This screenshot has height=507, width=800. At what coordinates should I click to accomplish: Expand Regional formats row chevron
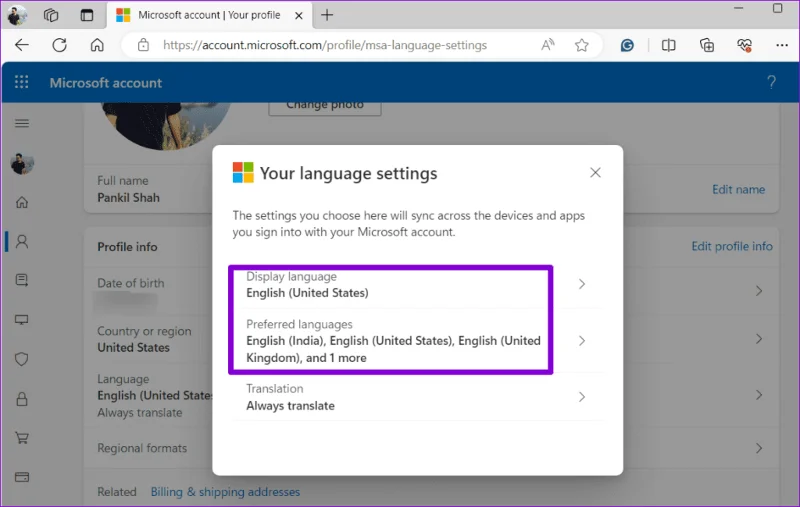[x=759, y=448]
